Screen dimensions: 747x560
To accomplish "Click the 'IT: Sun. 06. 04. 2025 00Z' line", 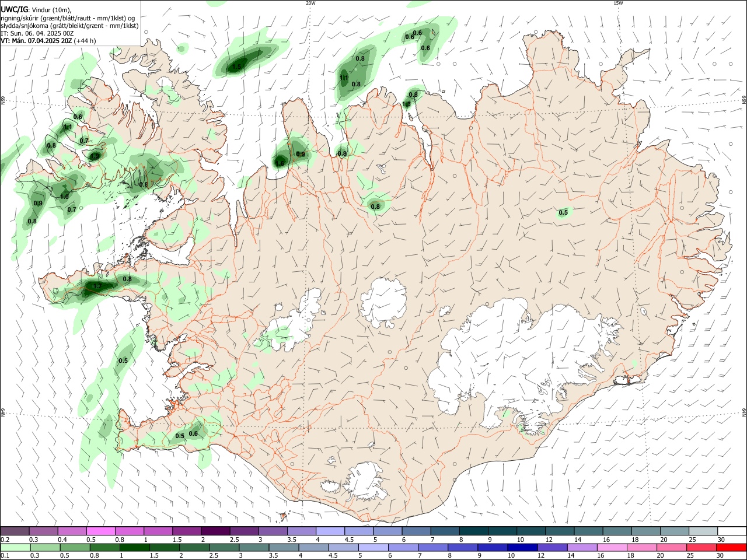I will click(37, 33).
